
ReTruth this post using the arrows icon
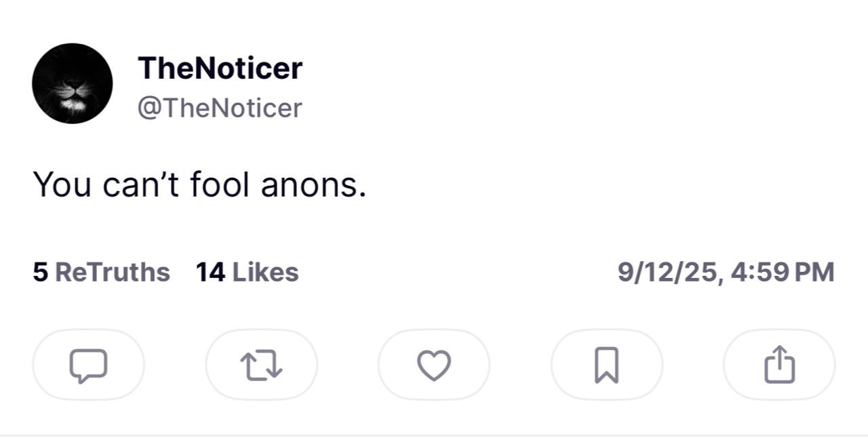(x=262, y=365)
